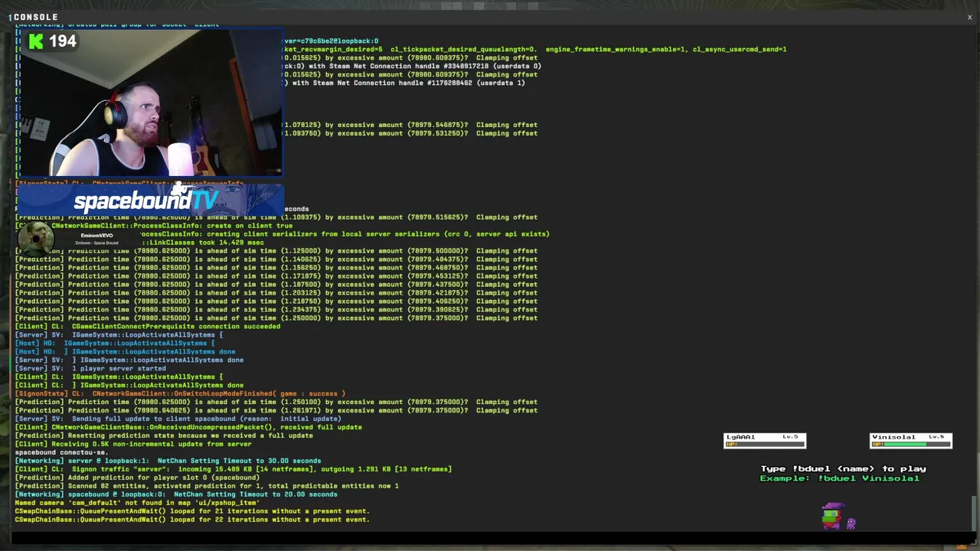Click 'Sending full update to client spacebound' line
Screen dimensions: 980x551
(x=178, y=419)
